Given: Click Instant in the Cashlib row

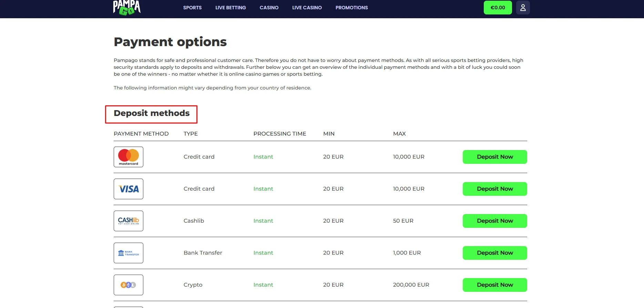Looking at the screenshot, I should click(x=263, y=221).
